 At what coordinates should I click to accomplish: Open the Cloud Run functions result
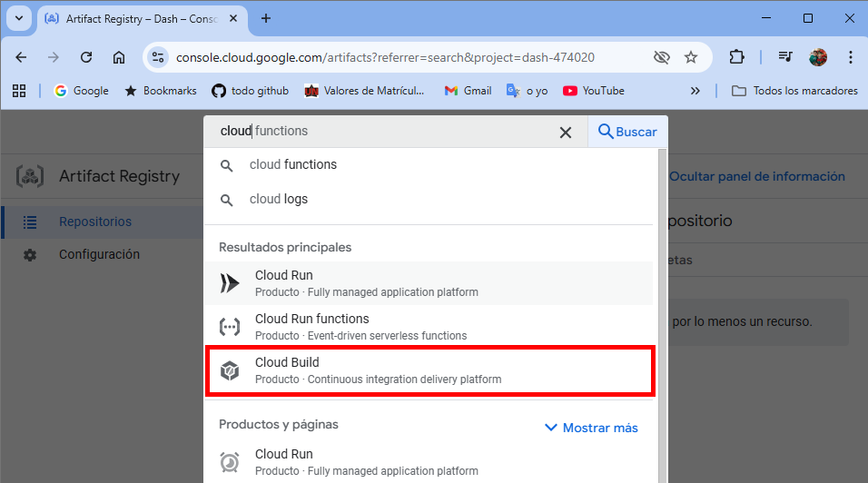[x=429, y=327]
